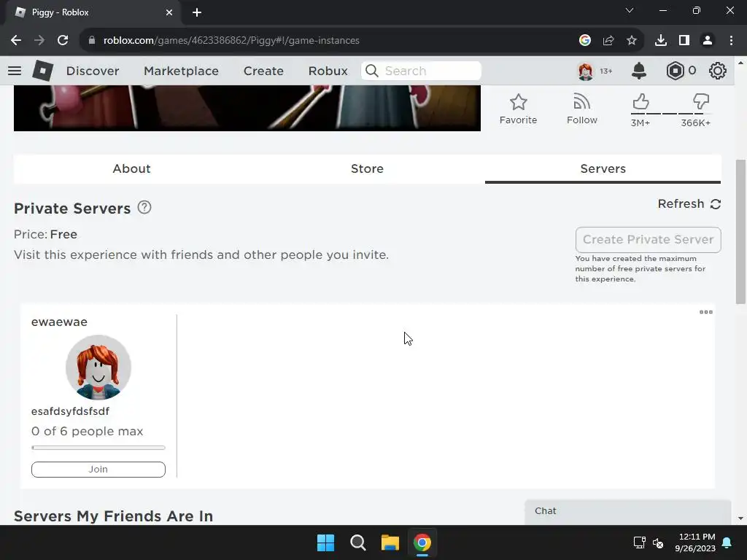
Task: Click the taskbar volume muted icon
Action: pyautogui.click(x=658, y=542)
